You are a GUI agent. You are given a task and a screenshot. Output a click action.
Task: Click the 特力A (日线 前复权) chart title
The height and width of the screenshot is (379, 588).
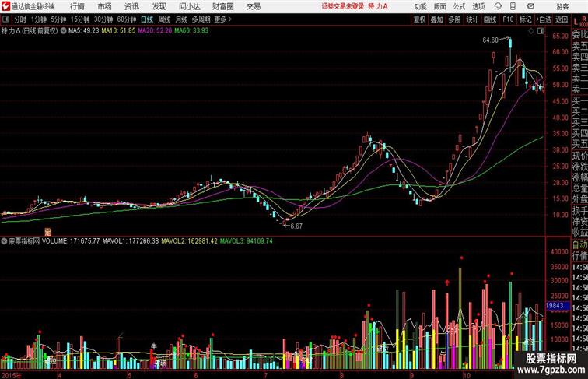click(30, 31)
